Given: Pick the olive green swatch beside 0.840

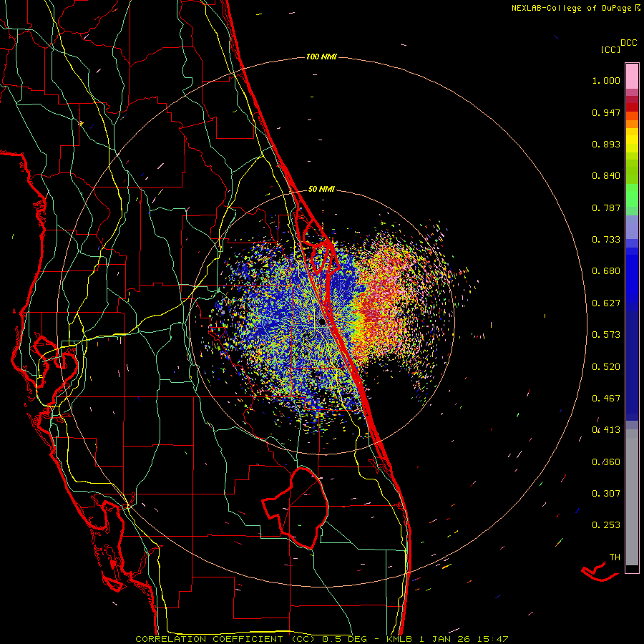Looking at the screenshot, I should tap(632, 172).
